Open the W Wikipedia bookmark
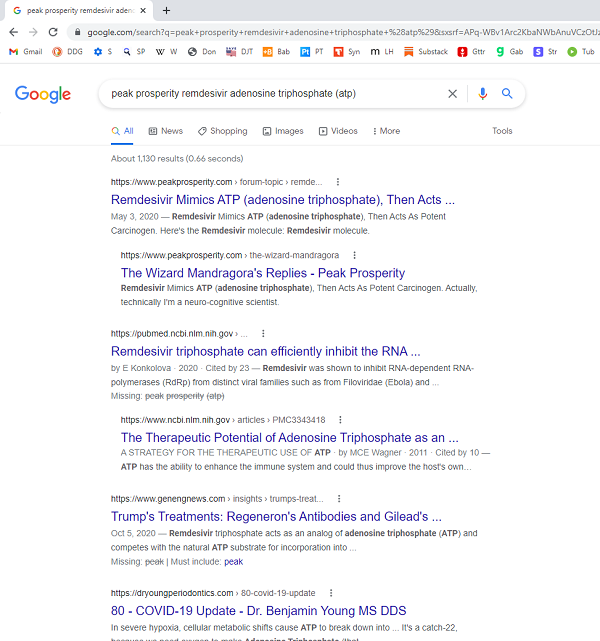Viewport: 600px width, 641px height. pos(167,52)
